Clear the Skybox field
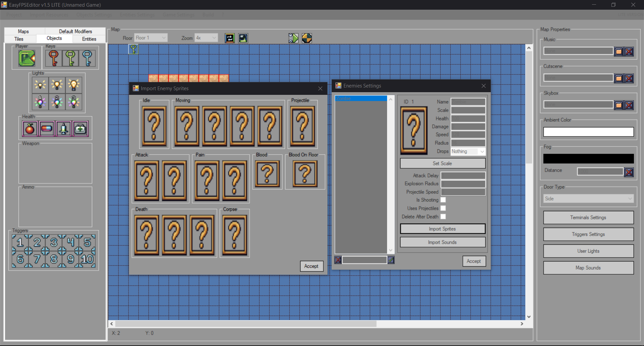 (x=629, y=105)
